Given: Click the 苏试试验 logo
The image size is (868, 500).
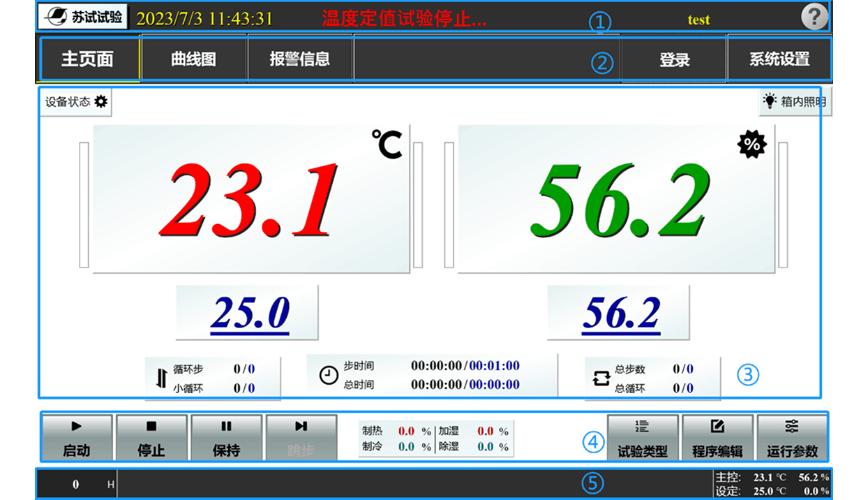Looking at the screenshot, I should pos(83,17).
